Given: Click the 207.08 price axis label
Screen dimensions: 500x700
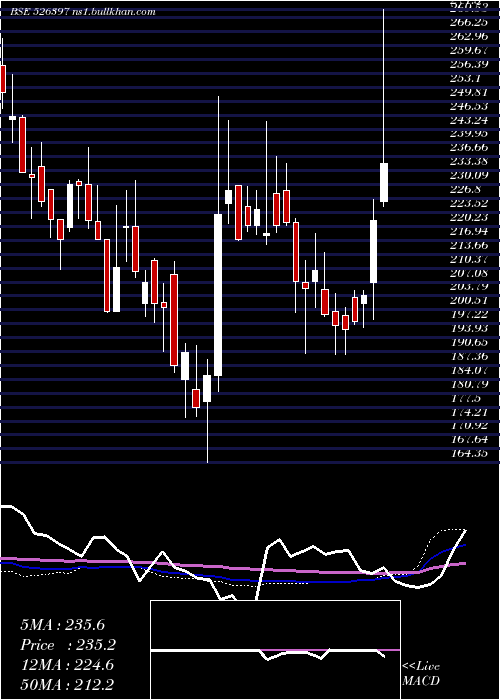Looking at the screenshot, I should pyautogui.click(x=468, y=272).
